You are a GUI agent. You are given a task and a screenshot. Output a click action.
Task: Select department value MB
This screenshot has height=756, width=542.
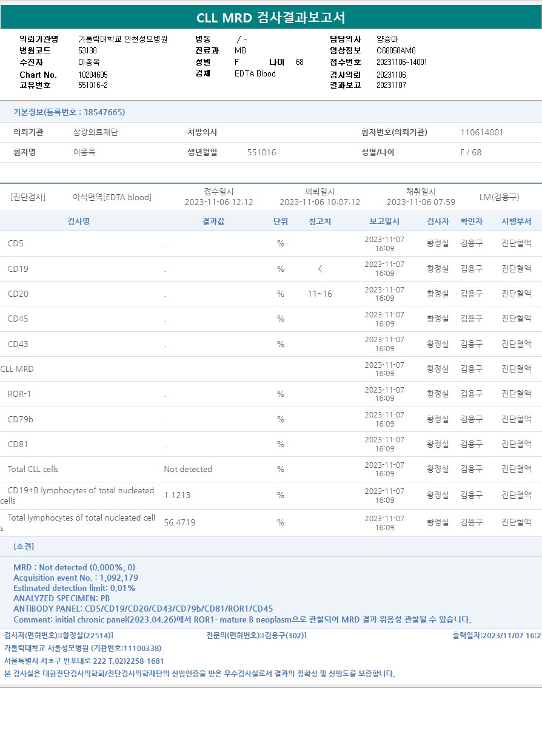[x=240, y=50]
